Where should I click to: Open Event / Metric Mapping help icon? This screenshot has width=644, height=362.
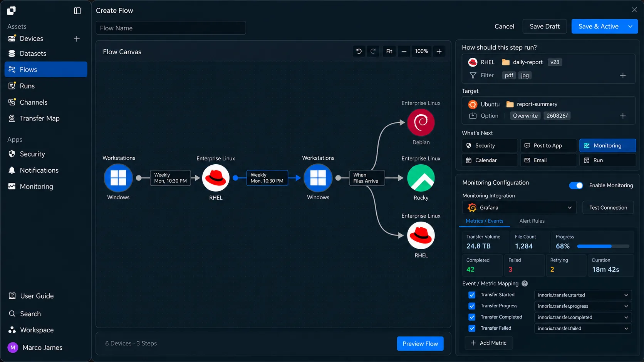[525, 284]
